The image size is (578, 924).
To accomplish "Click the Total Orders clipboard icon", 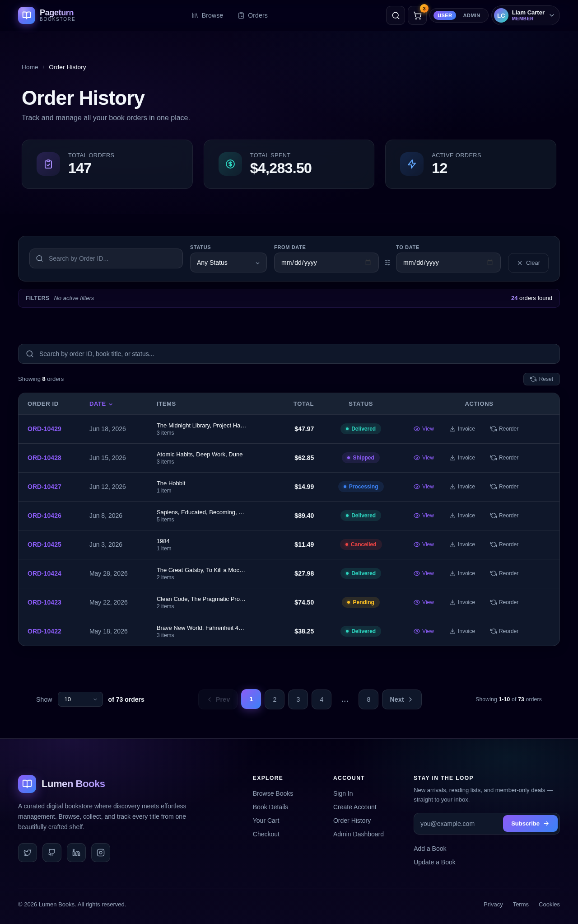I will point(48,164).
